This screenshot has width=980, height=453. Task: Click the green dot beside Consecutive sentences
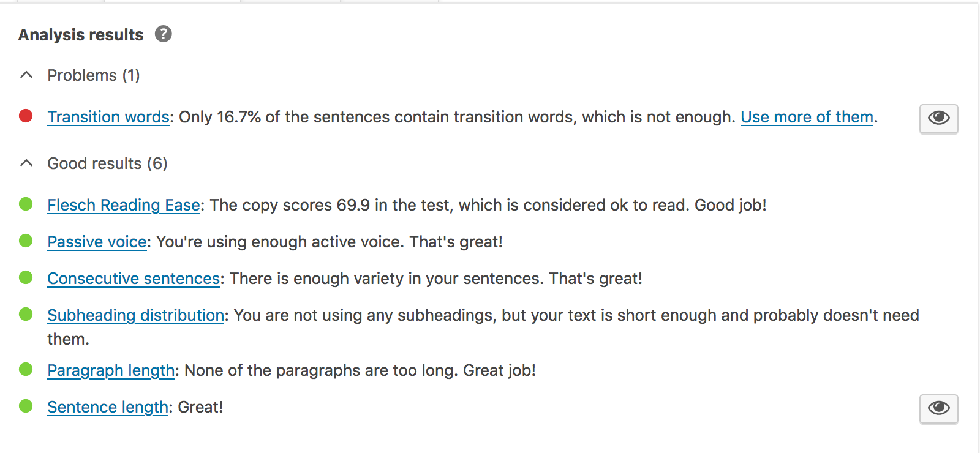25,276
